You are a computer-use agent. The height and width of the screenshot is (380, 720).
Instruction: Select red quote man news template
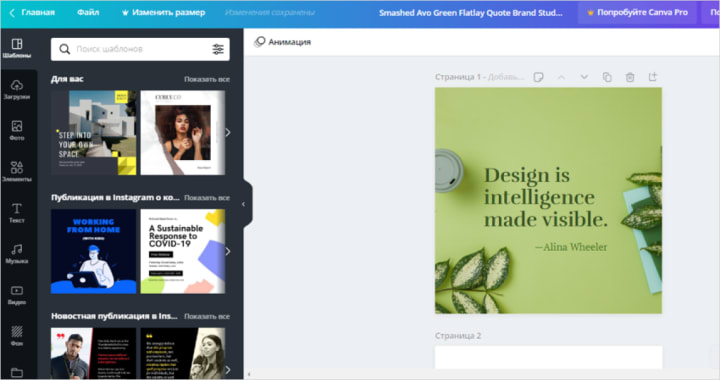94,353
